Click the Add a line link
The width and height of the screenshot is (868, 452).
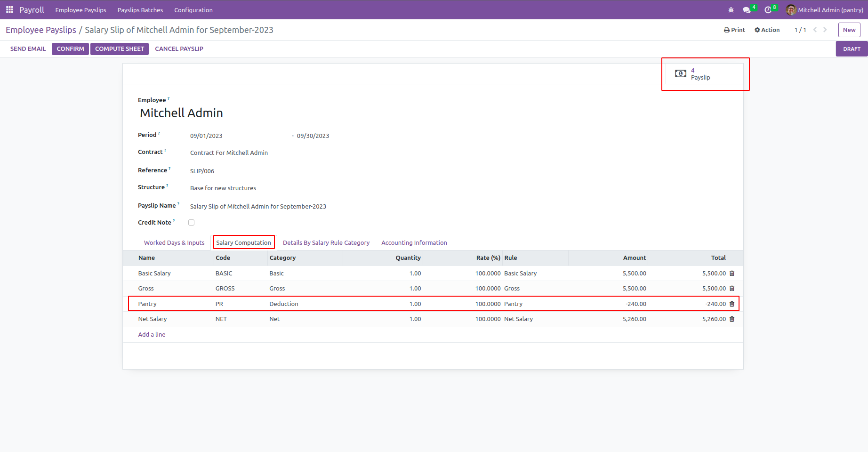point(152,335)
